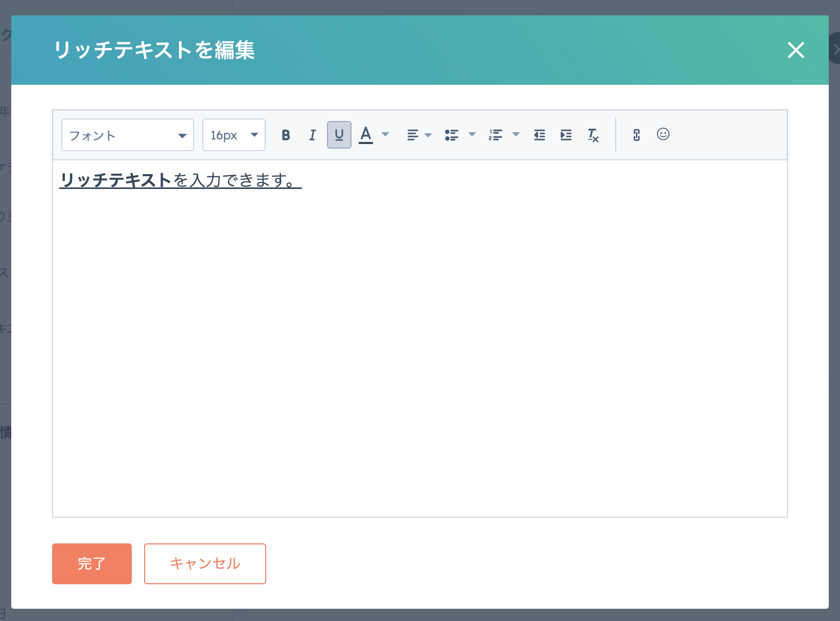This screenshot has height=621, width=840.
Task: Turn off underline formatting
Action: pos(339,135)
